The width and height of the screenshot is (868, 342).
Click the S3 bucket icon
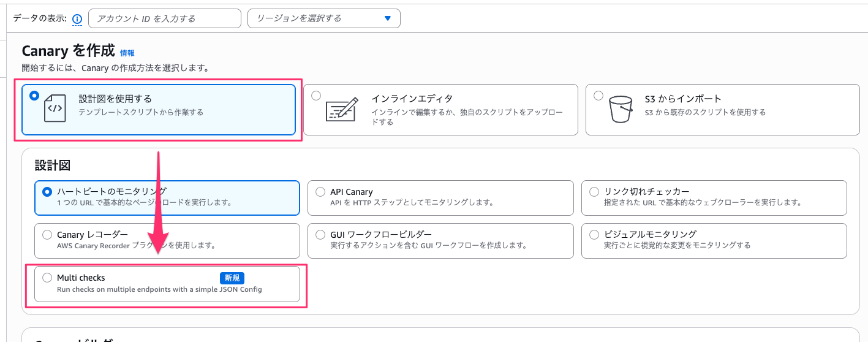[x=619, y=109]
